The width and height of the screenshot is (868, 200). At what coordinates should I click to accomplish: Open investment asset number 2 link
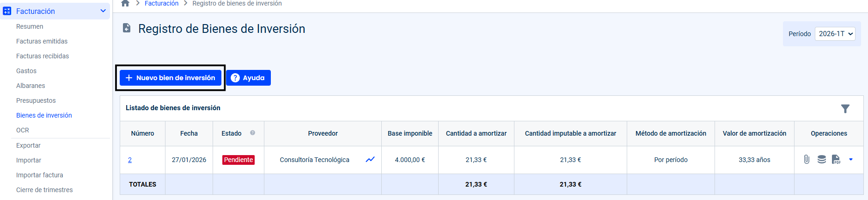130,160
